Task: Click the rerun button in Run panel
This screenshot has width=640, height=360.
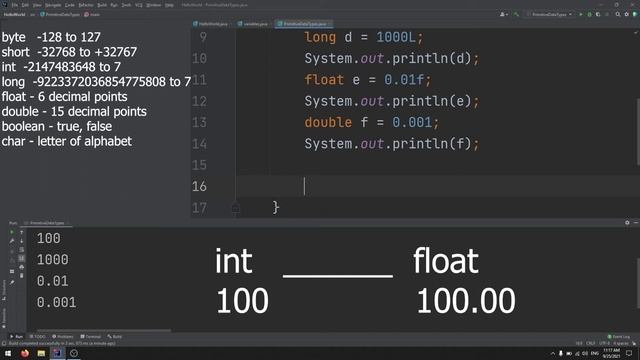Action: click(12, 232)
